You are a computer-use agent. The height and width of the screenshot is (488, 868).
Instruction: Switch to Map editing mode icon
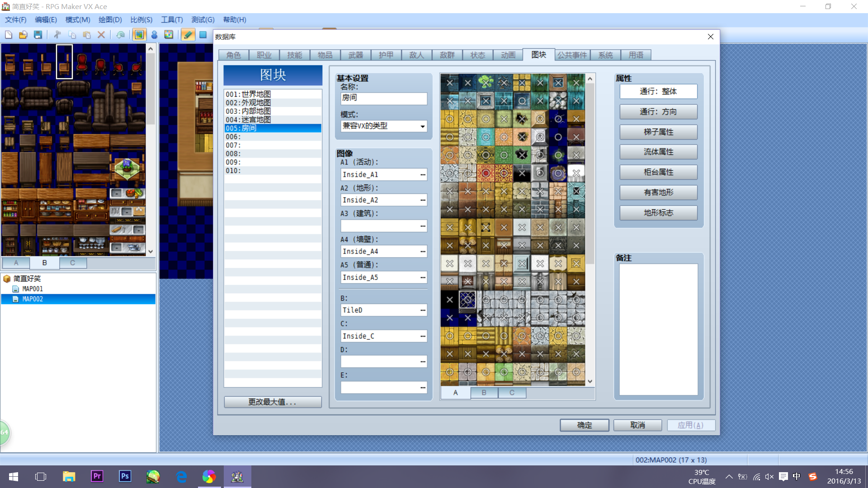pos(139,35)
